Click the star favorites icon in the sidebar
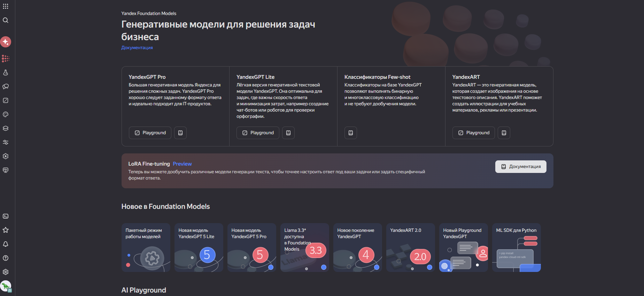Viewport: 644px width, 296px height. (6, 230)
